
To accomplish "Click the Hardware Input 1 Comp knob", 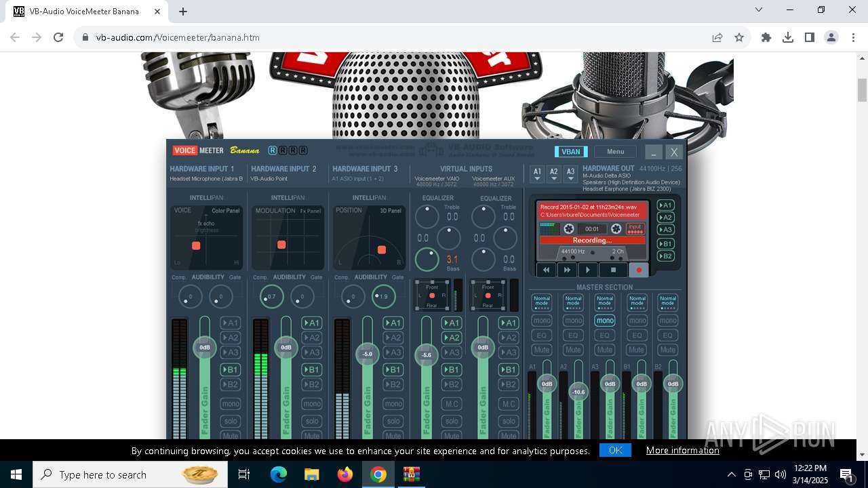I will tap(191, 296).
